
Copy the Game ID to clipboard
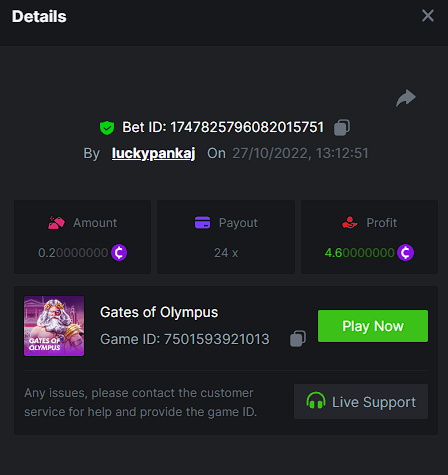tap(298, 339)
